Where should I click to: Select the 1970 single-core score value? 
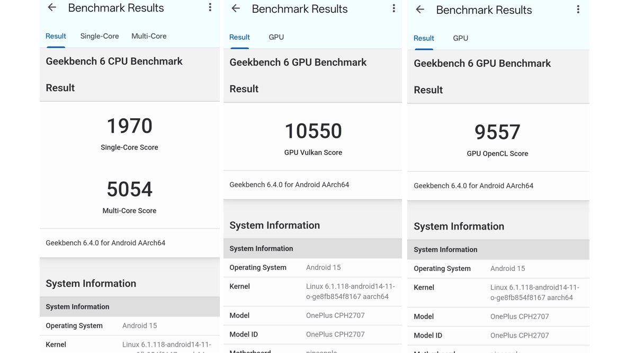click(129, 126)
